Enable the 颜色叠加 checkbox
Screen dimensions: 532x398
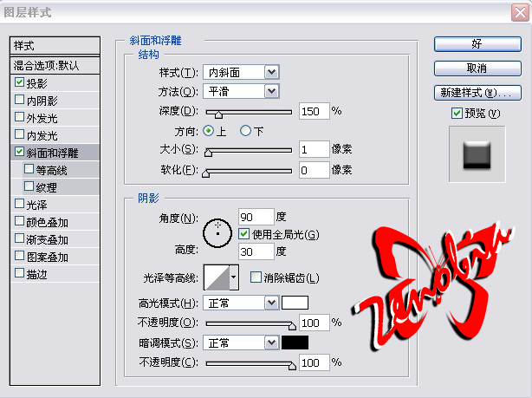pos(19,221)
